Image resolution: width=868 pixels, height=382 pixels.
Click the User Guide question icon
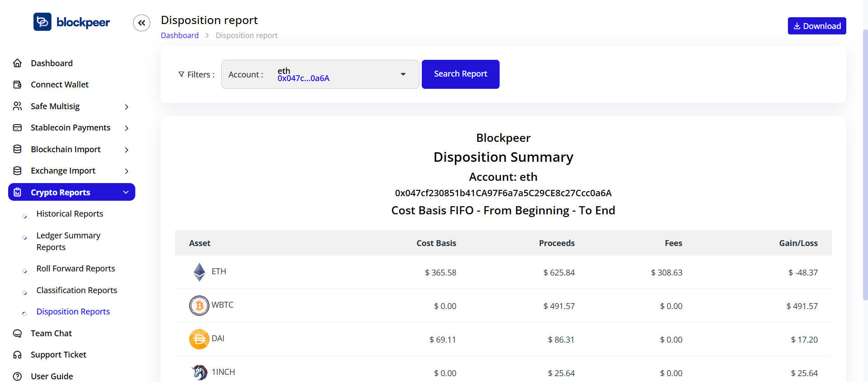click(17, 376)
